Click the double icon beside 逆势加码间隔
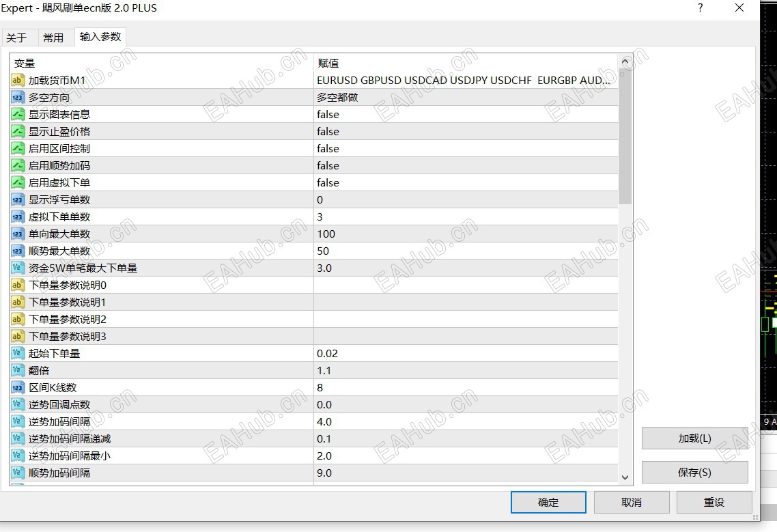This screenshot has height=532, width=777. click(17, 421)
